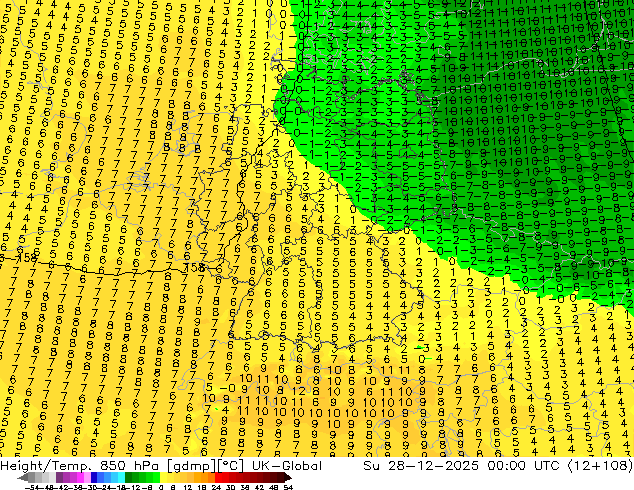
Task: Pick the bright yellow legend segment above 0
Action: [x=163, y=478]
